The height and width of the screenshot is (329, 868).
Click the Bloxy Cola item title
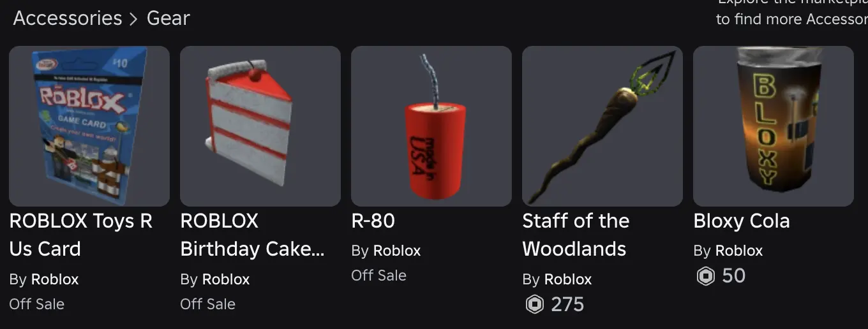point(742,221)
